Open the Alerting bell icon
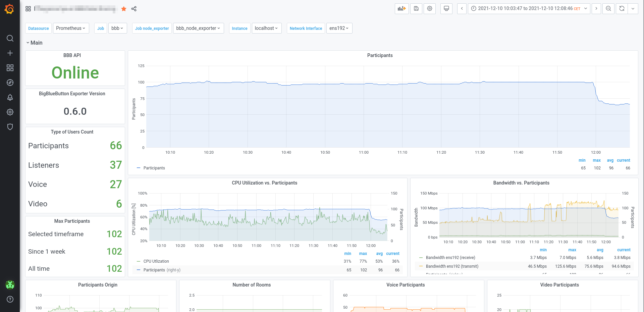This screenshot has width=644, height=312. pos(10,97)
